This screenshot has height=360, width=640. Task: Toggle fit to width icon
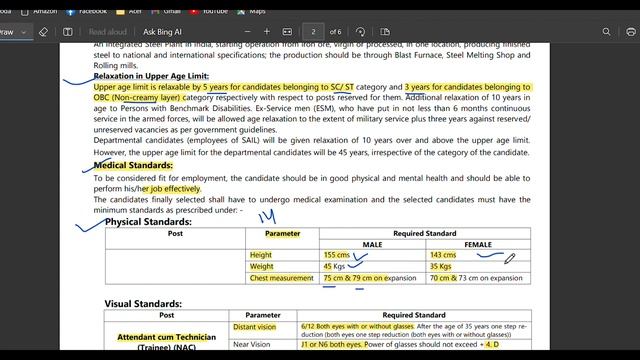tap(287, 31)
